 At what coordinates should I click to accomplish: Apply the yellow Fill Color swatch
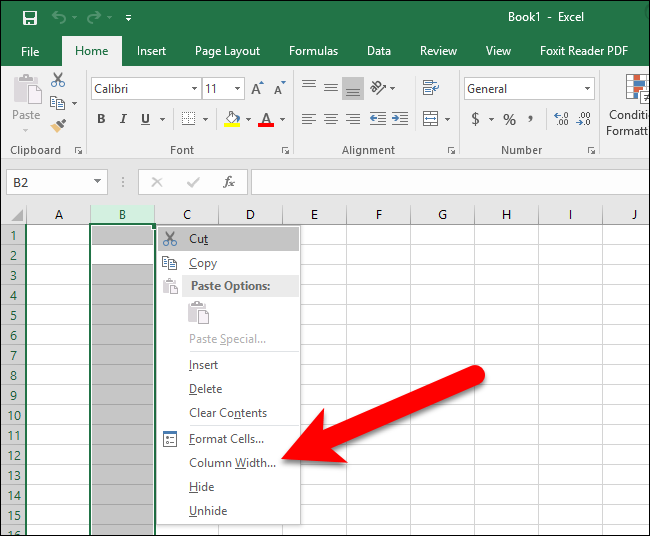[232, 119]
